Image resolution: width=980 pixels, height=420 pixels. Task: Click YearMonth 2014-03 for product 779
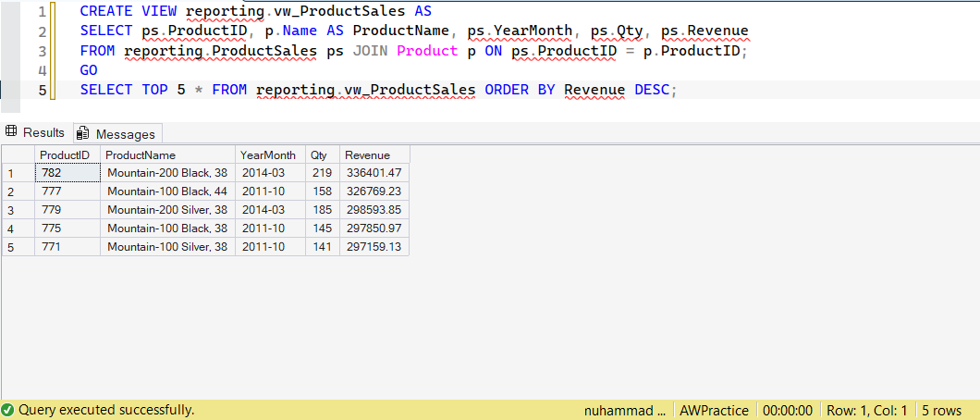pos(270,209)
